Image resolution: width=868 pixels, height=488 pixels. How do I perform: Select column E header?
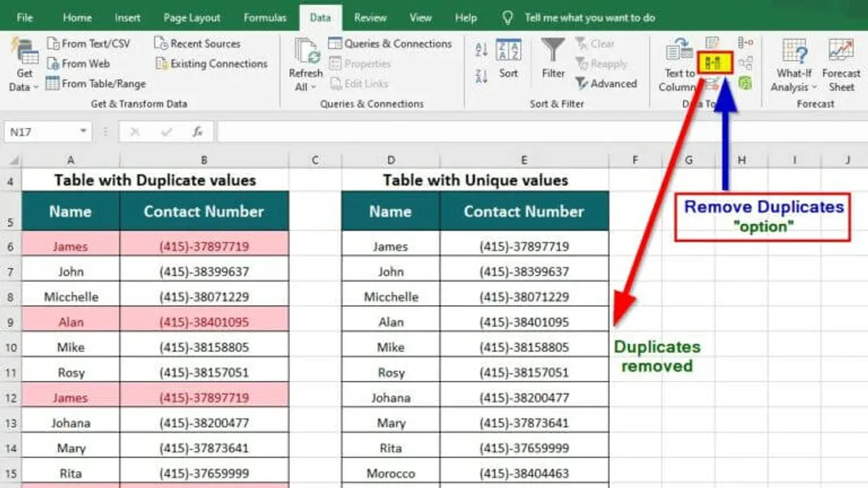tap(524, 160)
